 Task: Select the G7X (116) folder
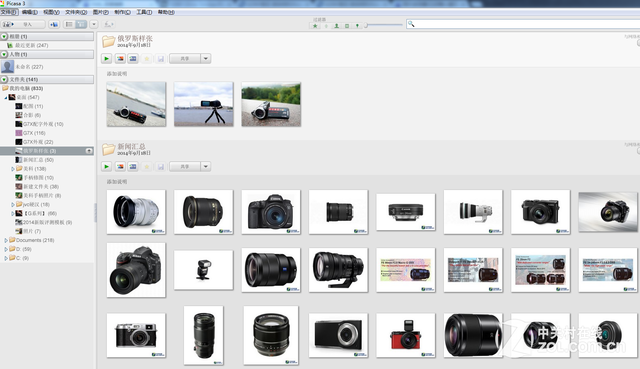coord(31,133)
